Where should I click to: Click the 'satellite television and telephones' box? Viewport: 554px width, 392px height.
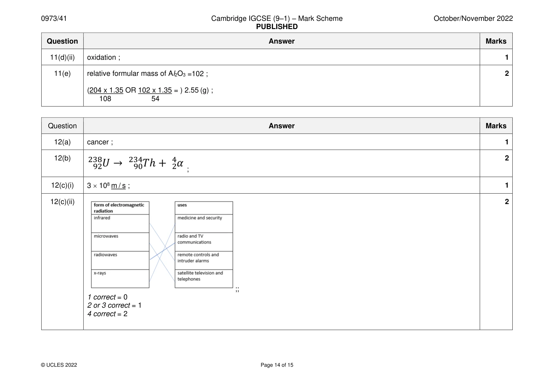click(x=204, y=279)
